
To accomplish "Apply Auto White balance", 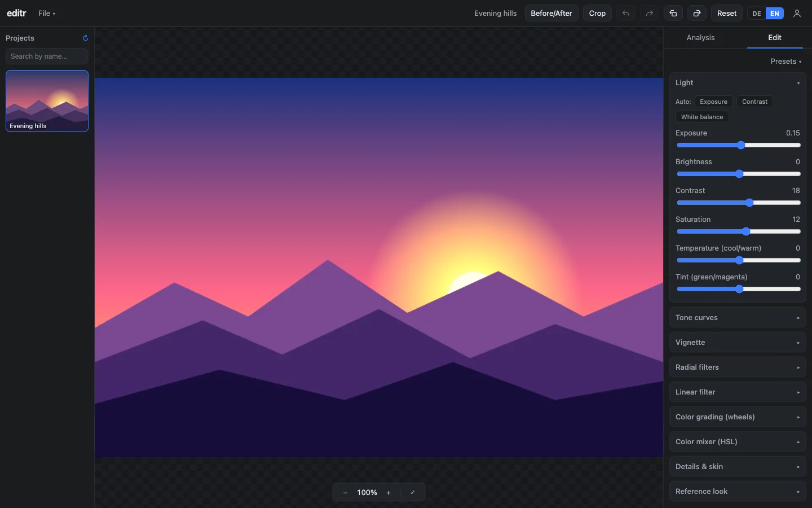I will 702,117.
